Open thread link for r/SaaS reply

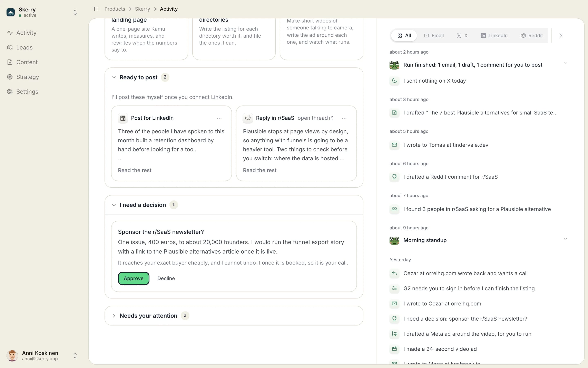tap(315, 118)
